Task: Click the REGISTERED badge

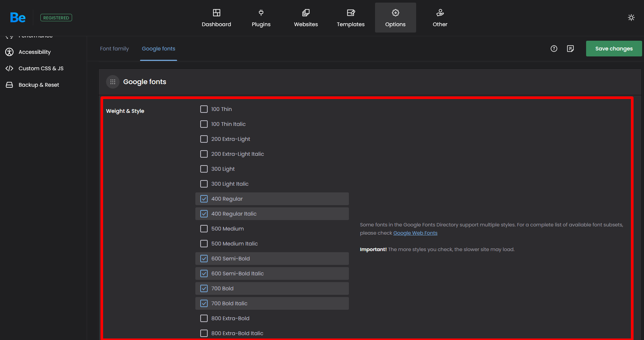Action: click(56, 18)
